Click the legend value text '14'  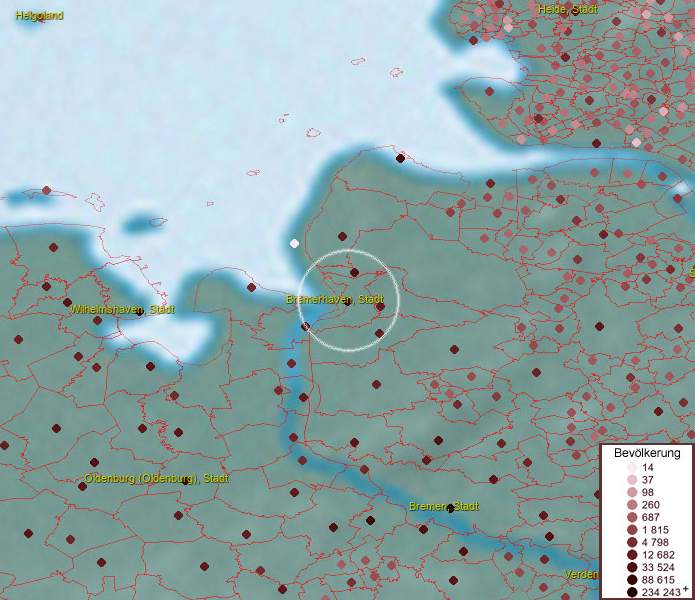(x=648, y=467)
